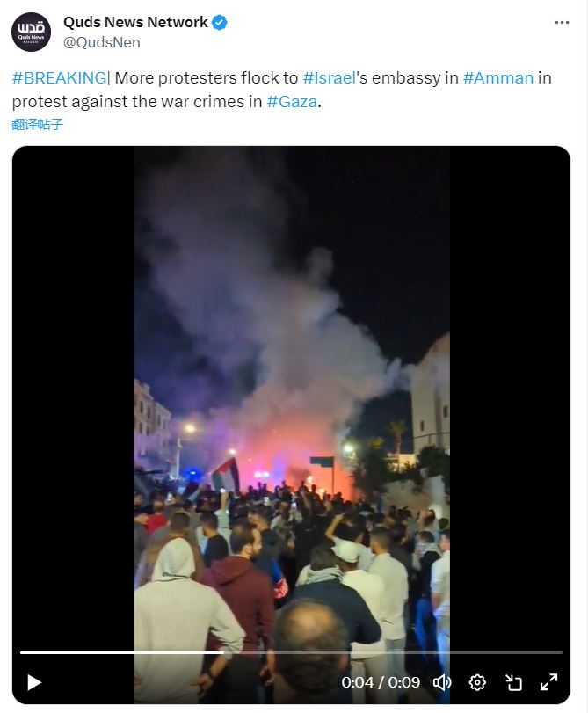The width and height of the screenshot is (588, 713).
Task: Open the three-dot more options menu
Action: (x=563, y=22)
